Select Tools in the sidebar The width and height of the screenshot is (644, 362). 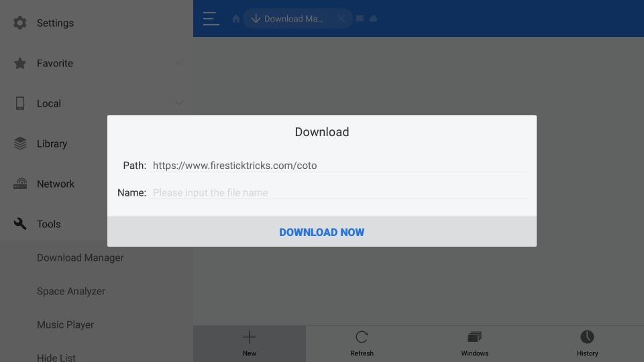click(x=48, y=224)
